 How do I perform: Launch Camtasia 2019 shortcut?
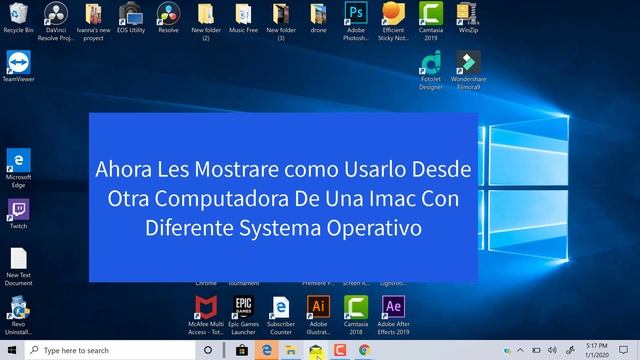(431, 21)
